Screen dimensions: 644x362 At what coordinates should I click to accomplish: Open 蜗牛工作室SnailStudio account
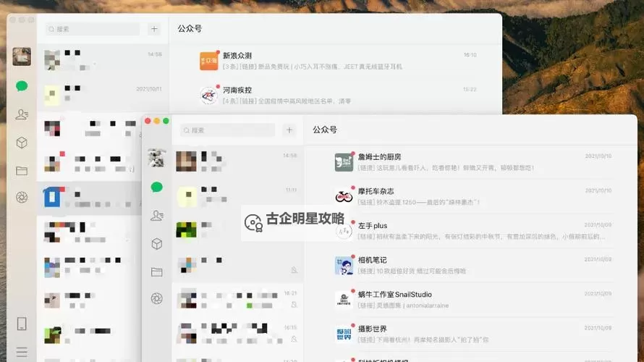point(471,300)
